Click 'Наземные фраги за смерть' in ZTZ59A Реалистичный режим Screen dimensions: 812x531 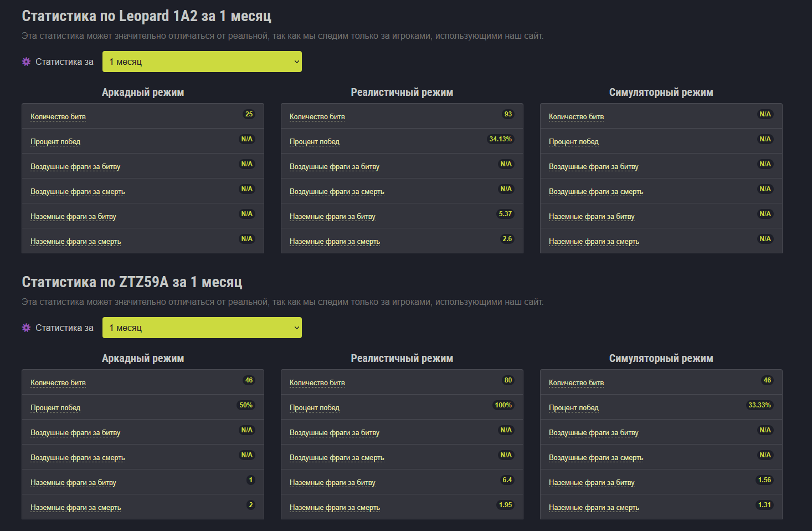click(335, 507)
